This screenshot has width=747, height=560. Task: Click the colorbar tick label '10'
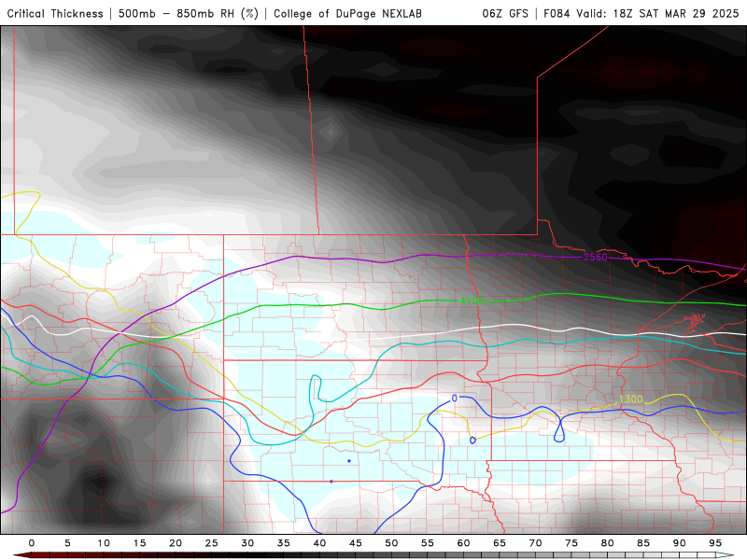[104, 543]
